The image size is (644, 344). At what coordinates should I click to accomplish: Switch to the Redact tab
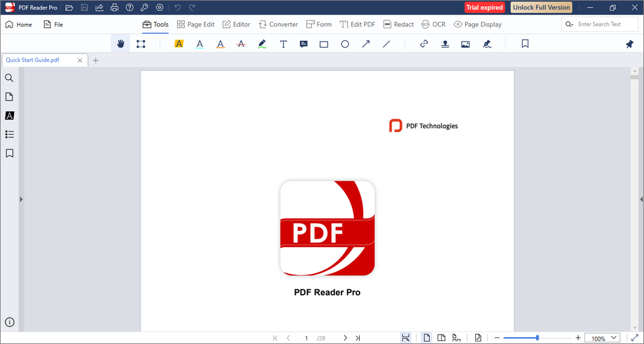coord(399,24)
